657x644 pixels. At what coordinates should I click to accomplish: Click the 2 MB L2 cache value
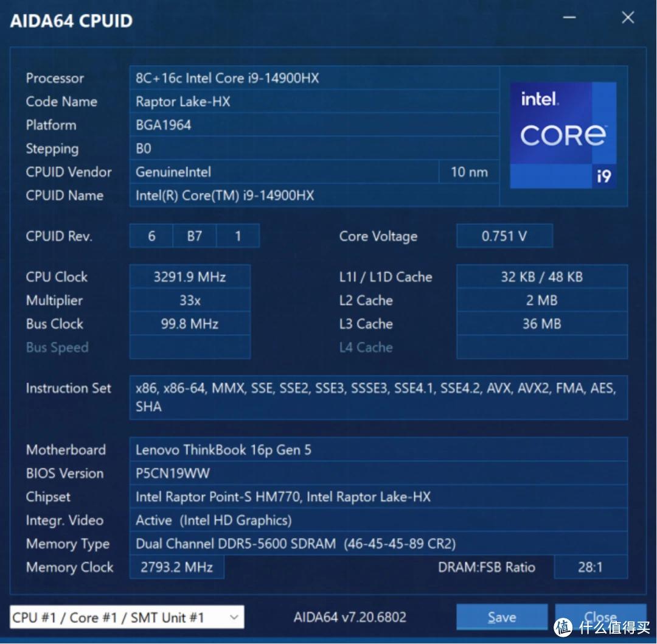click(542, 299)
